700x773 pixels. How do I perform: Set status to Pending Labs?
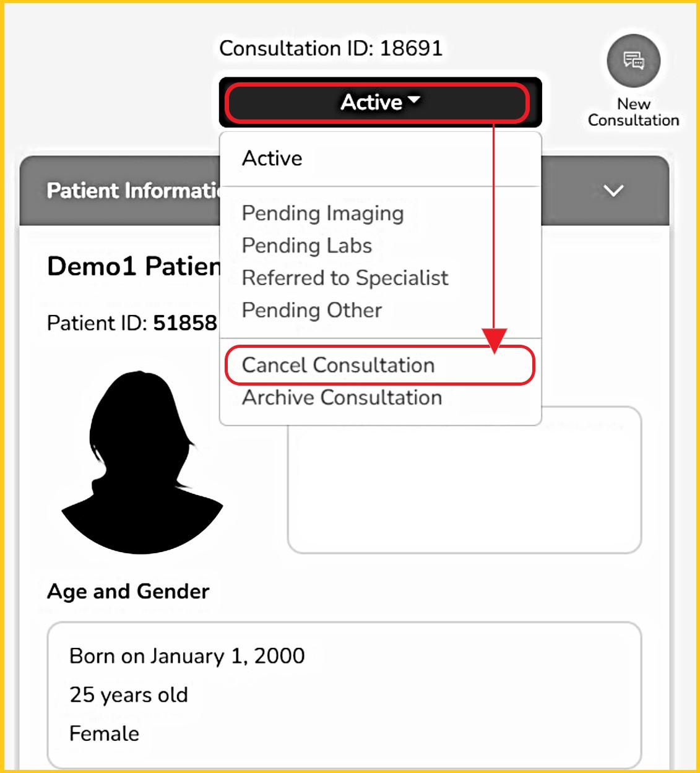click(x=307, y=246)
